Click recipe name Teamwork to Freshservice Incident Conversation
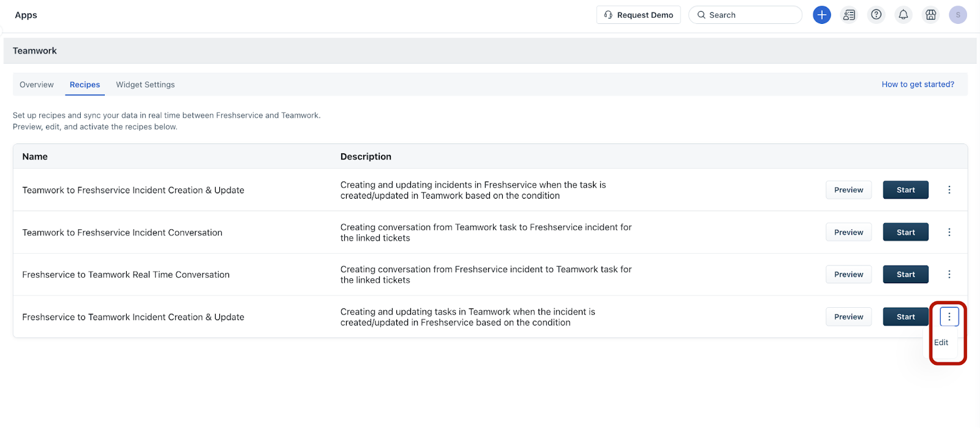980x428 pixels. coord(122,232)
